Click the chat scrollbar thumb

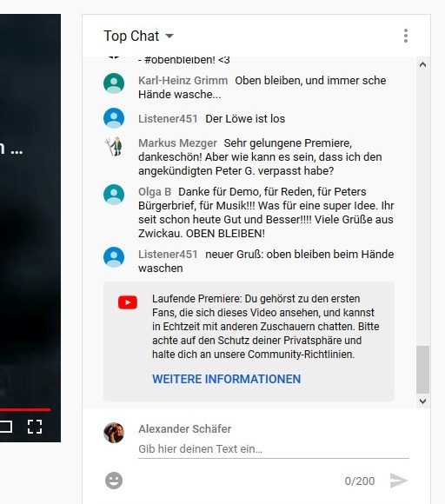(x=422, y=369)
